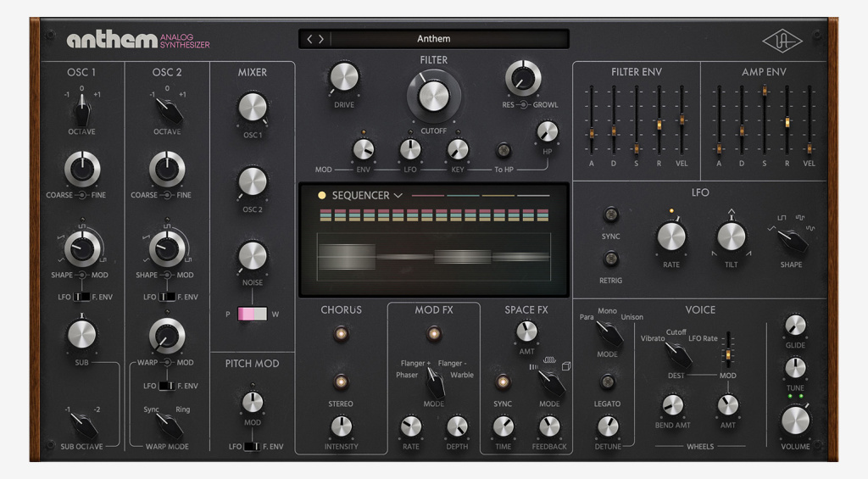Click the filter LFO mod knob
Image resolution: width=868 pixels, height=479 pixels.
click(410, 149)
